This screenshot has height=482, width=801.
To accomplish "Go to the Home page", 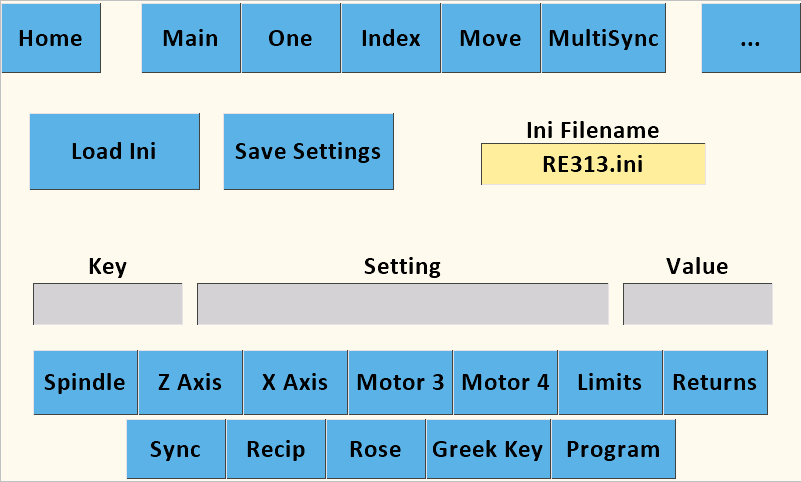I will (50, 39).
